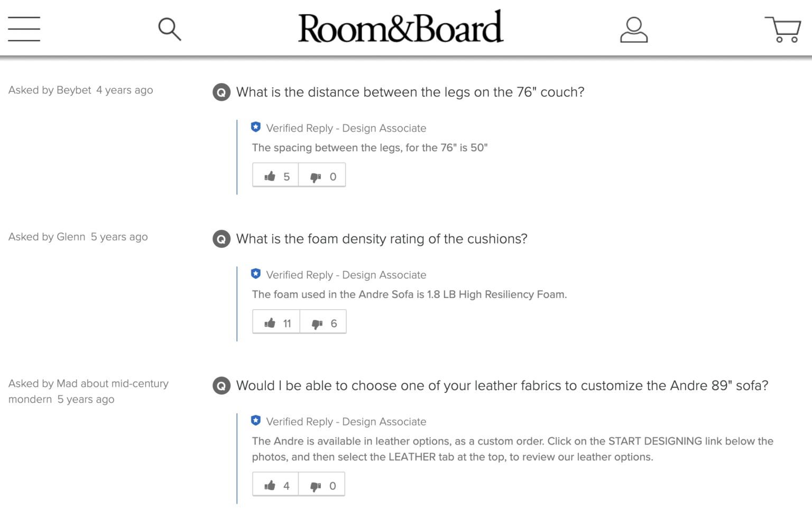Click the Q icon beside the foam density question

(x=221, y=239)
